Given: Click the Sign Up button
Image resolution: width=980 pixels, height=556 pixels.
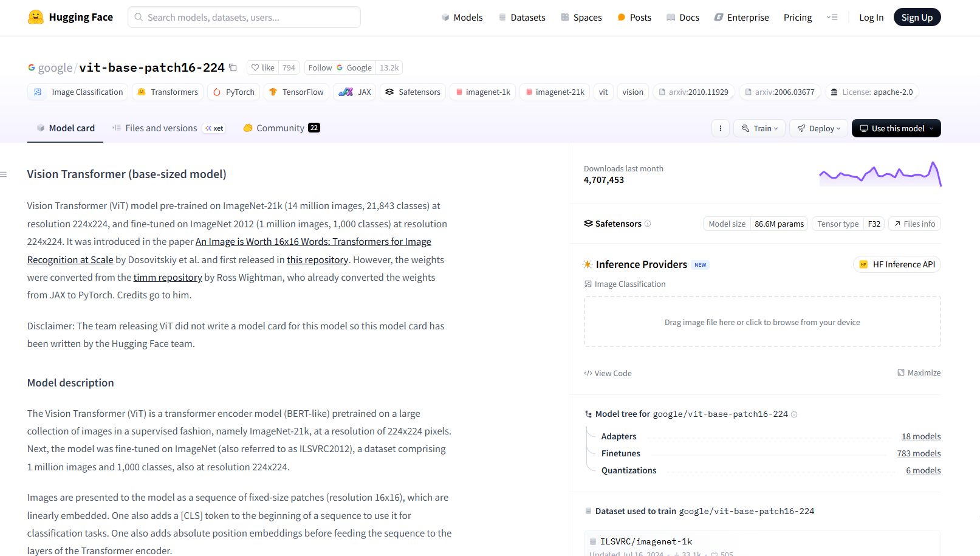Looking at the screenshot, I should coord(917,17).
